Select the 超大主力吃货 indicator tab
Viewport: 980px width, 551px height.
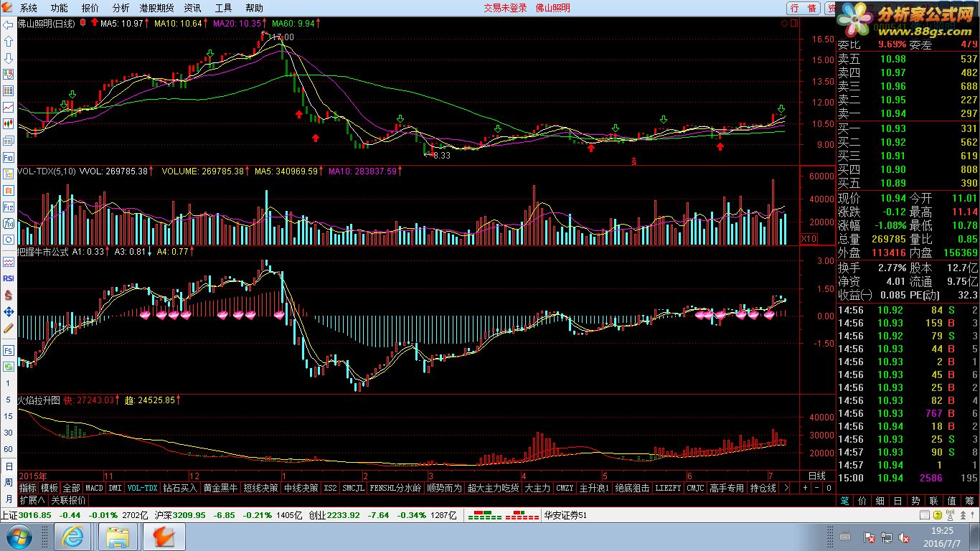[x=492, y=488]
